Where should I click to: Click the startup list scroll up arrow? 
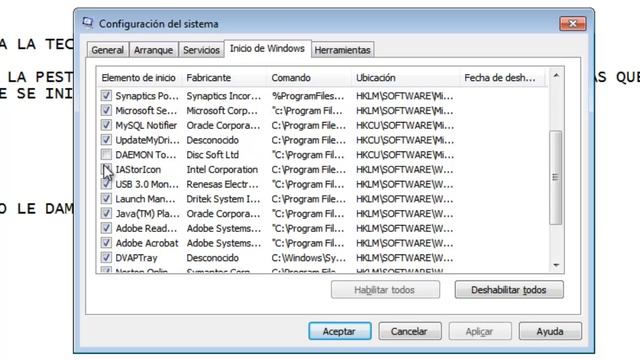click(556, 76)
